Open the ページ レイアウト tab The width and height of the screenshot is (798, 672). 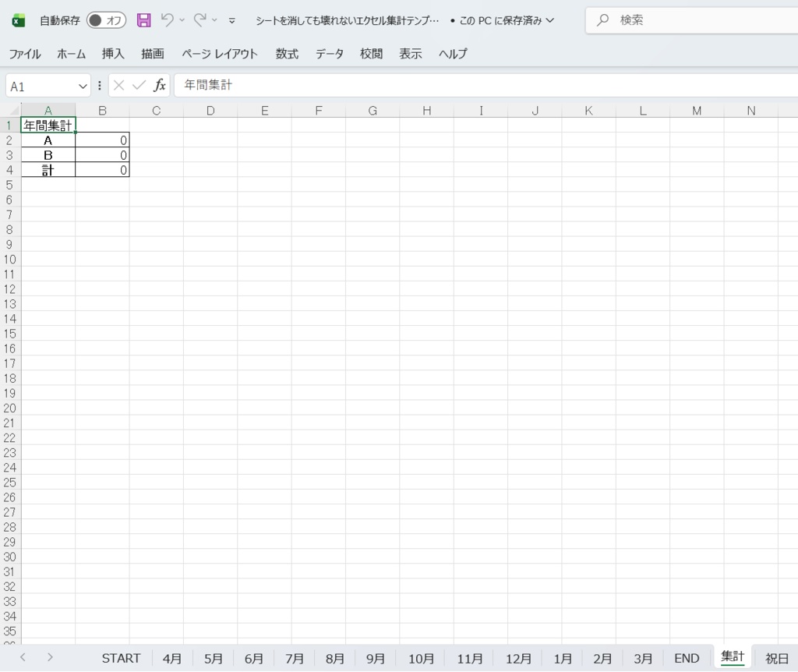220,54
